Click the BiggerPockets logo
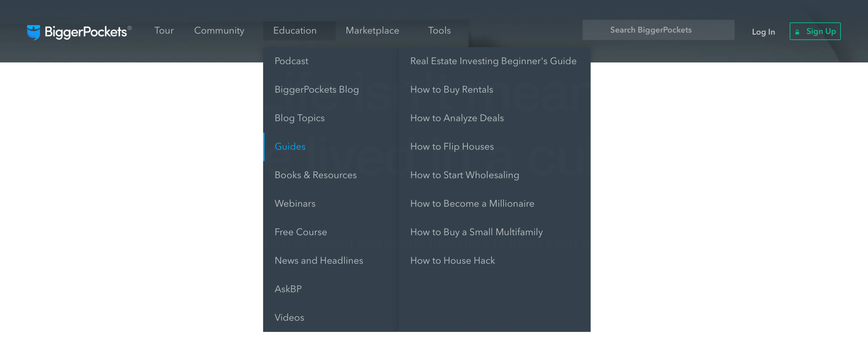 click(x=79, y=32)
